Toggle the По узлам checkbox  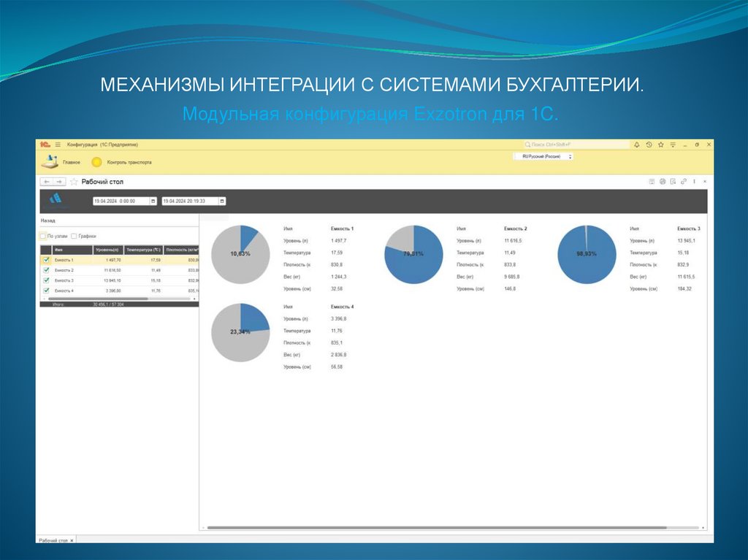point(43,236)
